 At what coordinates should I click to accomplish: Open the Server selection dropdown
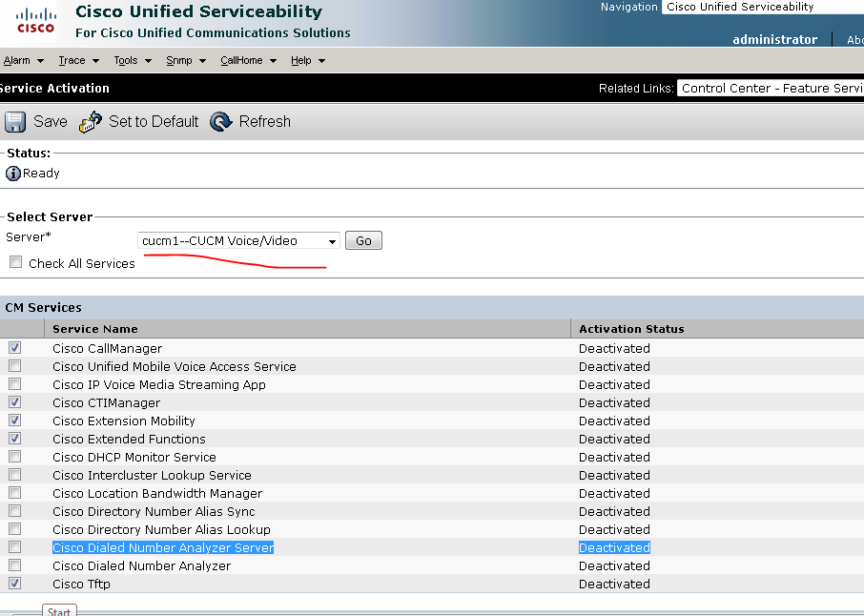[x=238, y=241]
